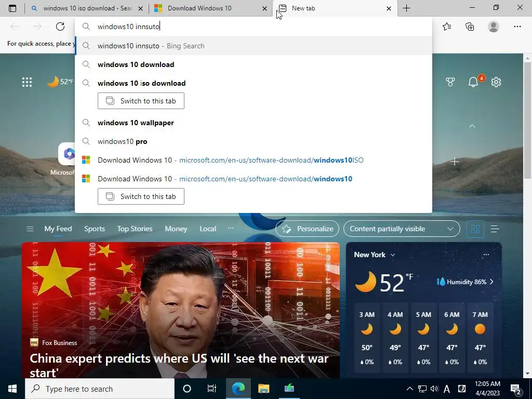Click the add quick link plus icon

455,162
